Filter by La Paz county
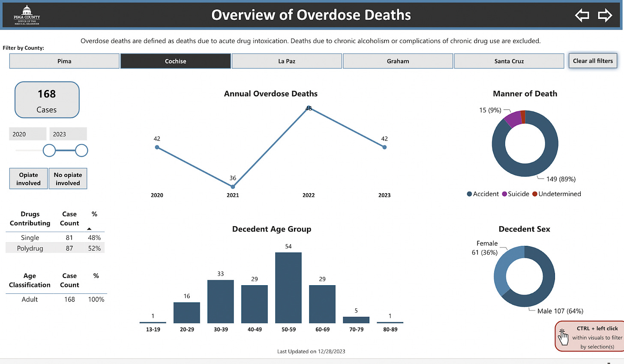The image size is (624, 364). click(x=287, y=61)
